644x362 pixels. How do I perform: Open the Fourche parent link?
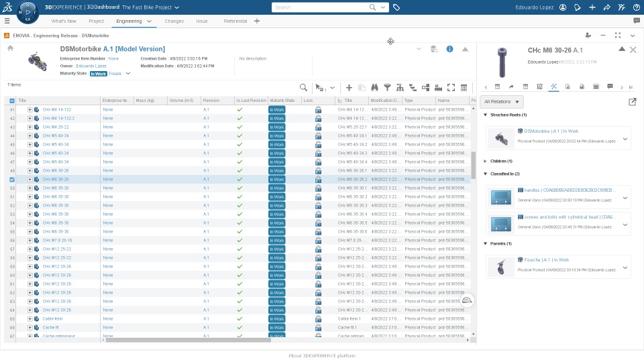pos(547,260)
